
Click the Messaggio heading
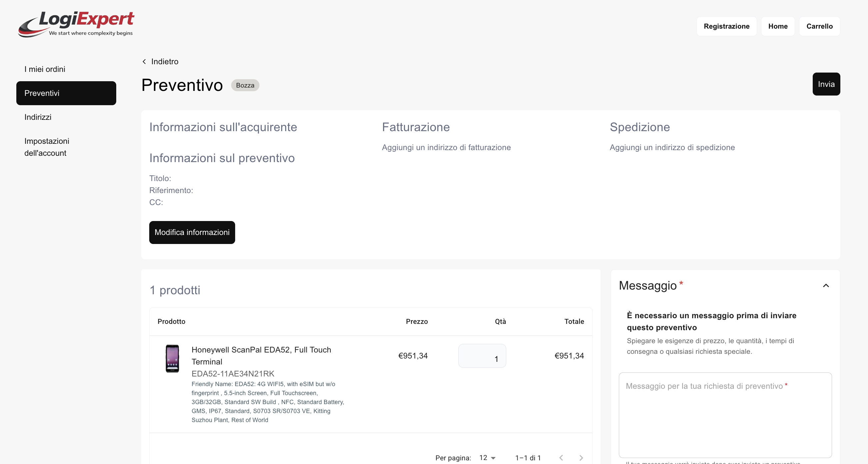click(648, 286)
